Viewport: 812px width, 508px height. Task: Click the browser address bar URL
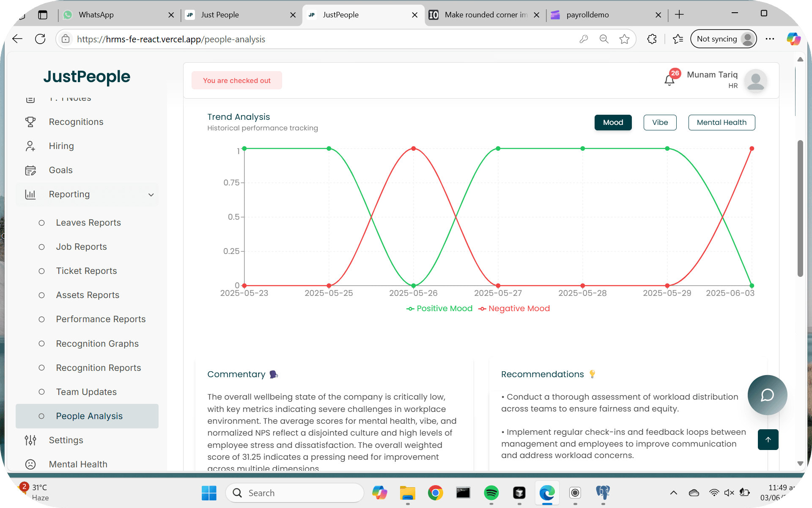(x=171, y=39)
